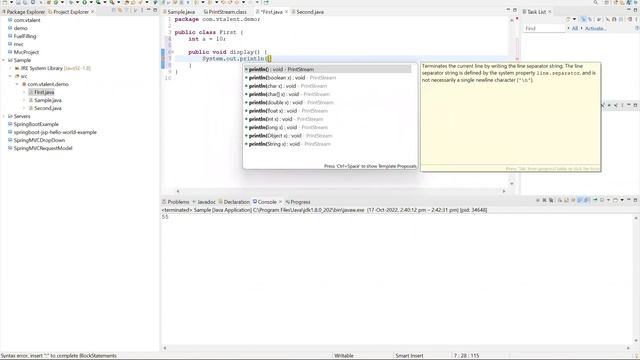Expand First.java tree node arrow

(x=24, y=92)
